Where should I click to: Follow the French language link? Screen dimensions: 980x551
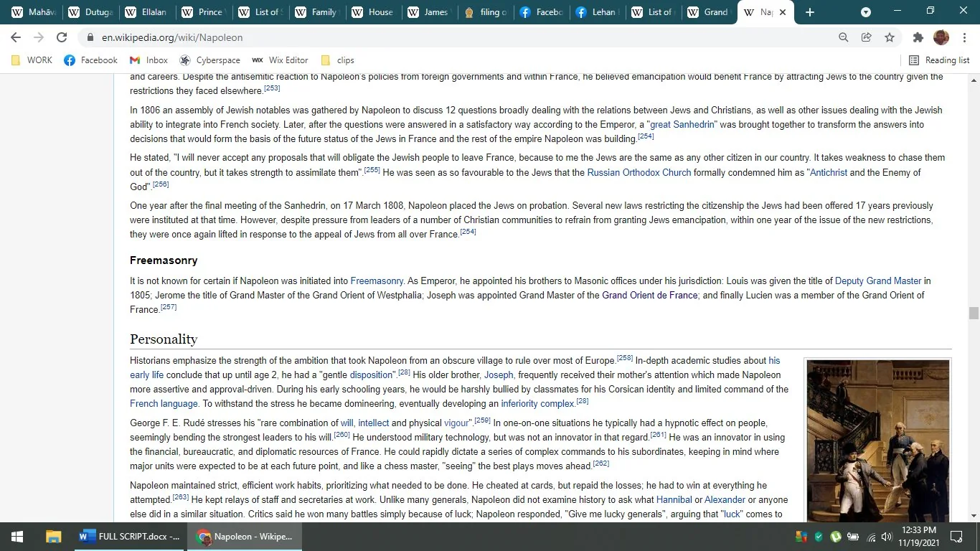point(164,404)
